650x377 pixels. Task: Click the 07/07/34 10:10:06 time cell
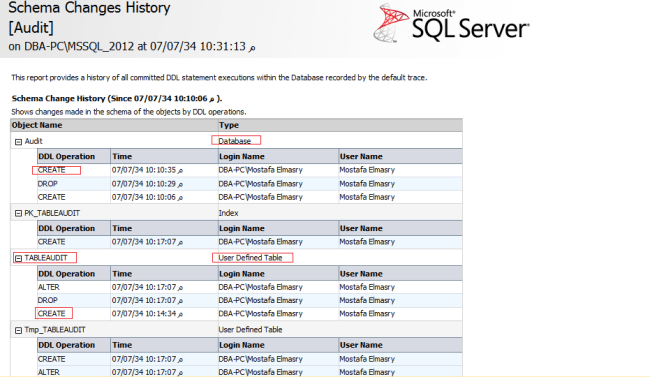[147, 197]
